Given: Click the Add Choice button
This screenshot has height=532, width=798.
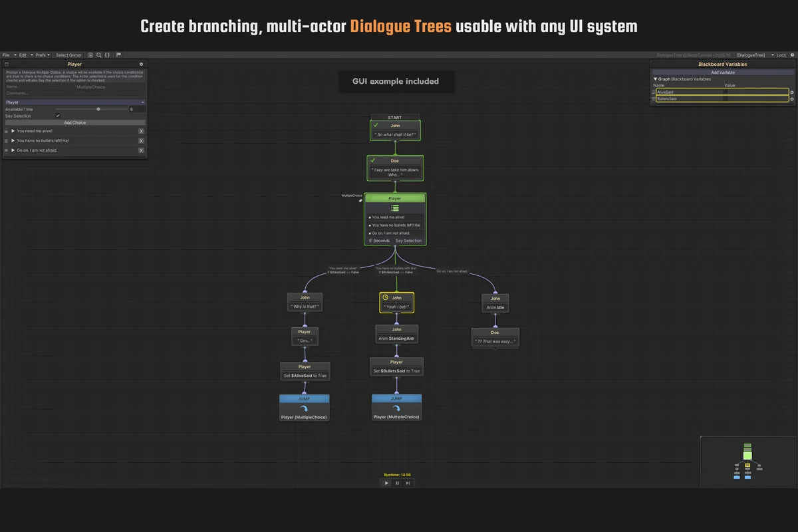Looking at the screenshot, I should pos(74,122).
